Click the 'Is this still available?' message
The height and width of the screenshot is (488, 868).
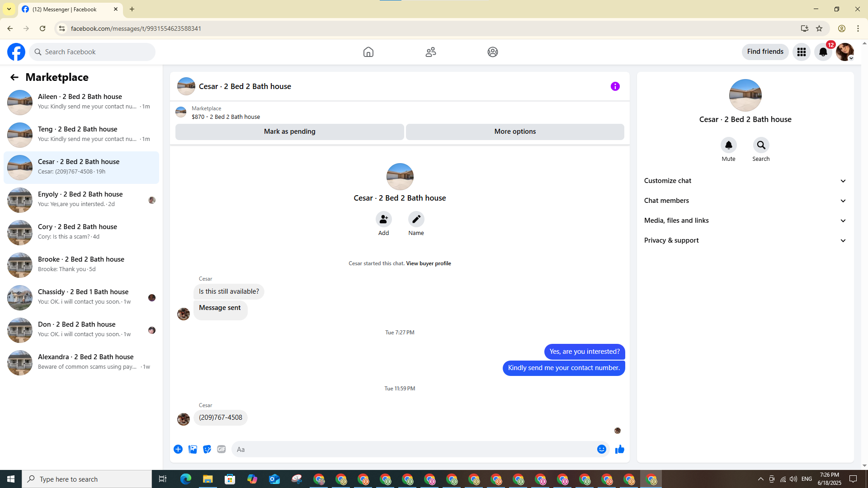[x=229, y=291]
